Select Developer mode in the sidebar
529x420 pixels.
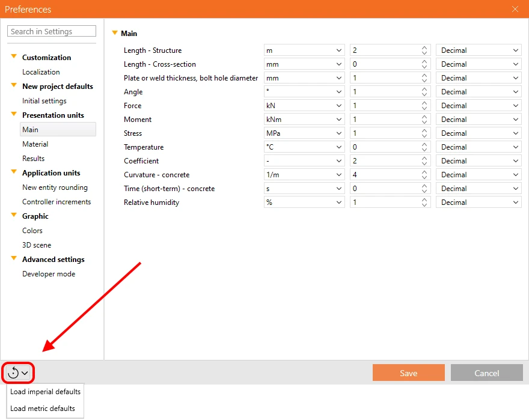click(x=49, y=274)
